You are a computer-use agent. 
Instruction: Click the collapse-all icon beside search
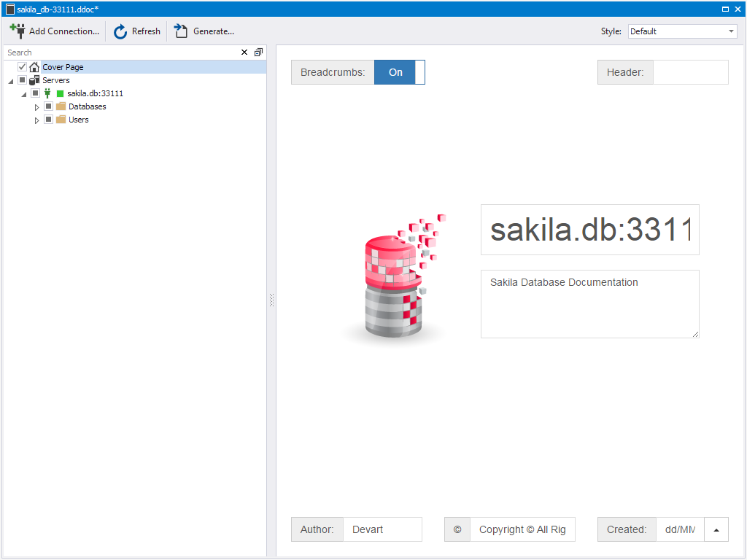(x=258, y=52)
